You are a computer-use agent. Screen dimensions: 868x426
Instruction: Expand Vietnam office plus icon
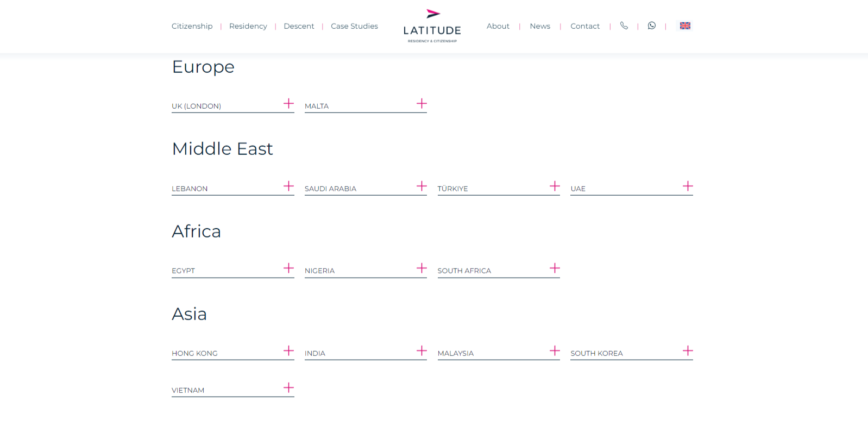coord(288,388)
